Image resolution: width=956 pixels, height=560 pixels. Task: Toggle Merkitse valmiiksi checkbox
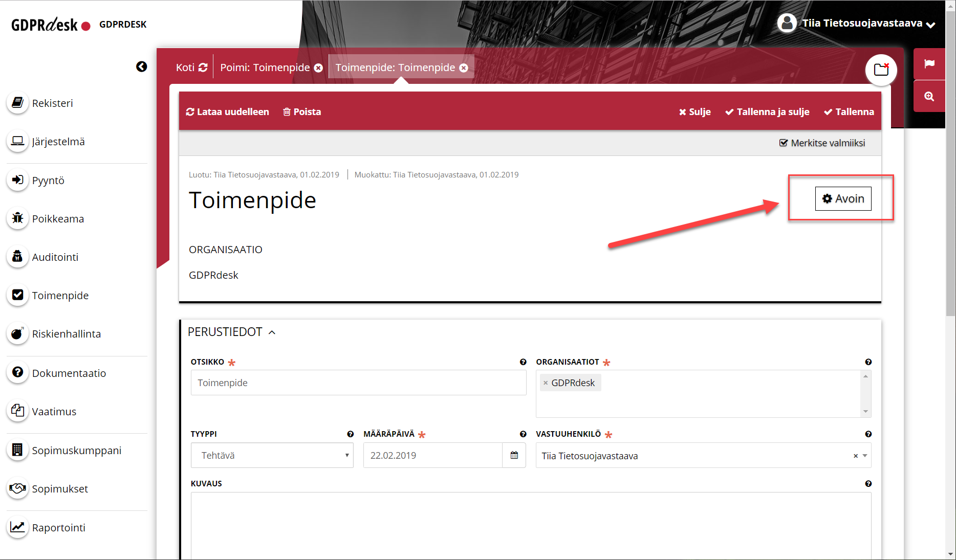(x=783, y=143)
